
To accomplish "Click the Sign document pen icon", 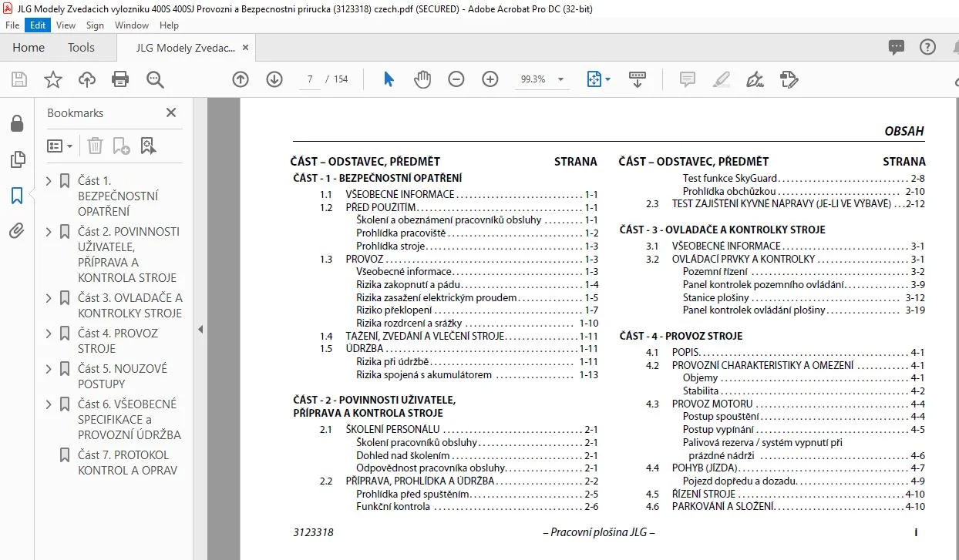I will pos(755,79).
